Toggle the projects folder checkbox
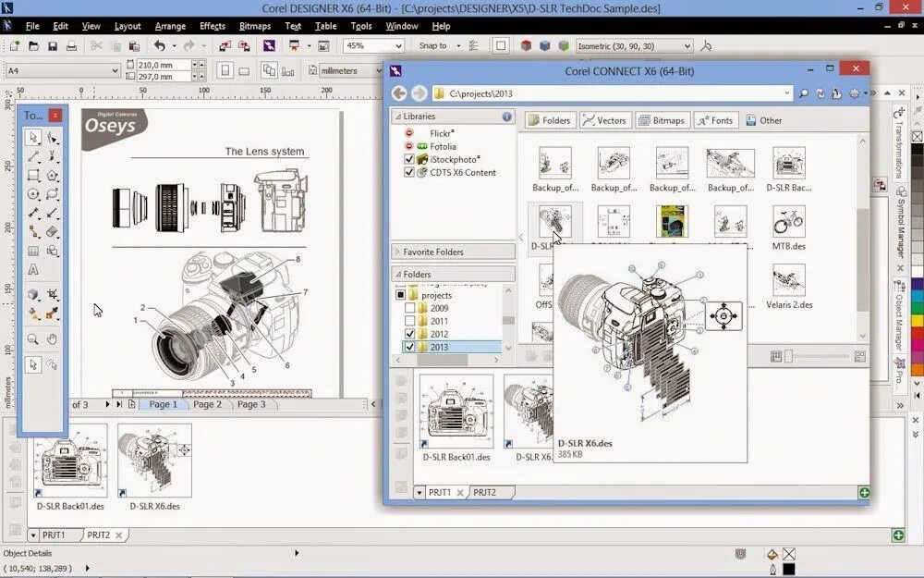This screenshot has width=924, height=578. (x=400, y=295)
